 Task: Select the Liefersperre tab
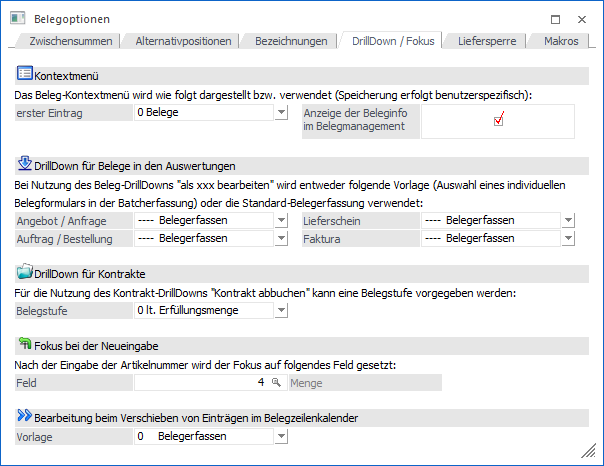pos(486,41)
